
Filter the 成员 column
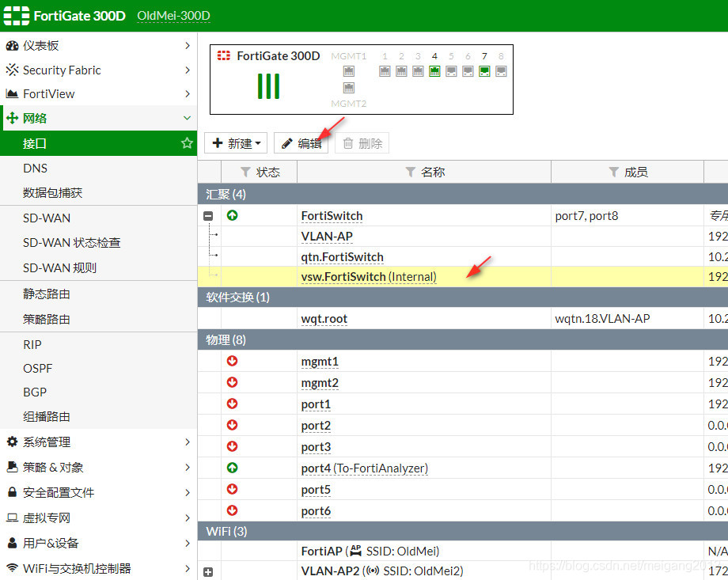[614, 172]
